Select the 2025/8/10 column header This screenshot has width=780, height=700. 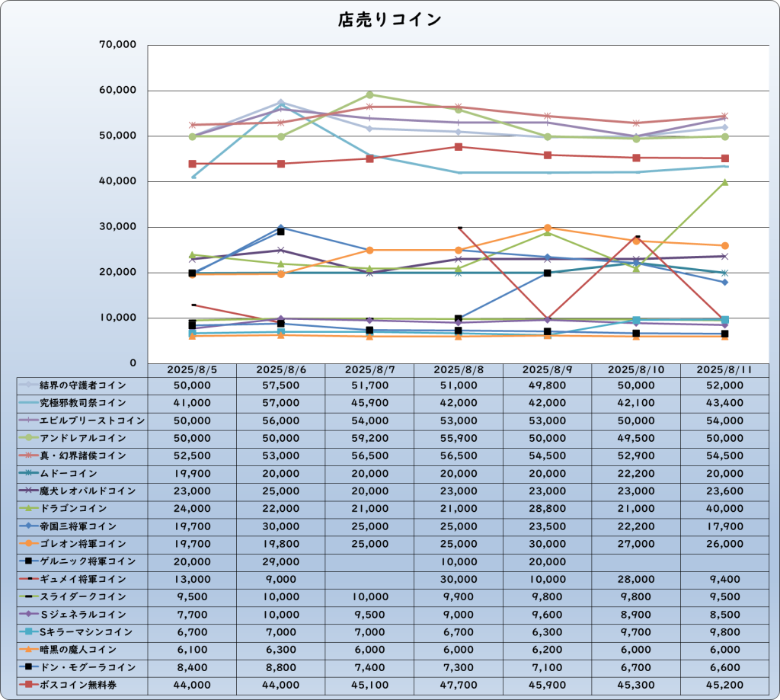click(x=636, y=370)
